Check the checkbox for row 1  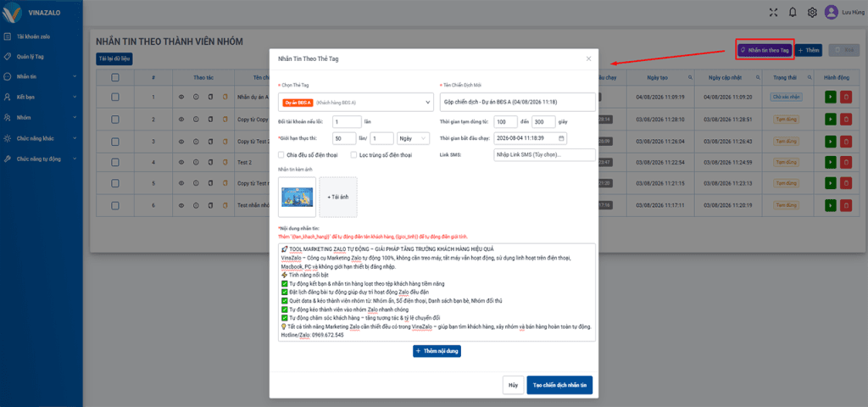115,97
